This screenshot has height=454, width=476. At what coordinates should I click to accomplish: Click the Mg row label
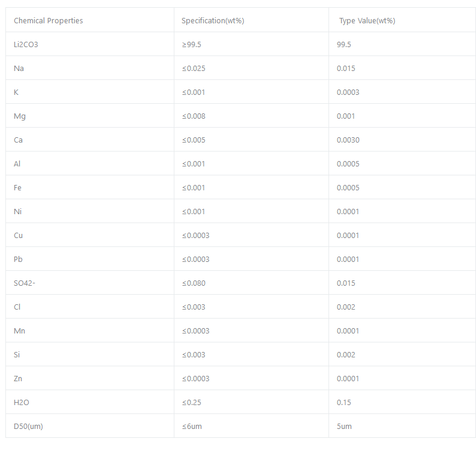pos(20,116)
